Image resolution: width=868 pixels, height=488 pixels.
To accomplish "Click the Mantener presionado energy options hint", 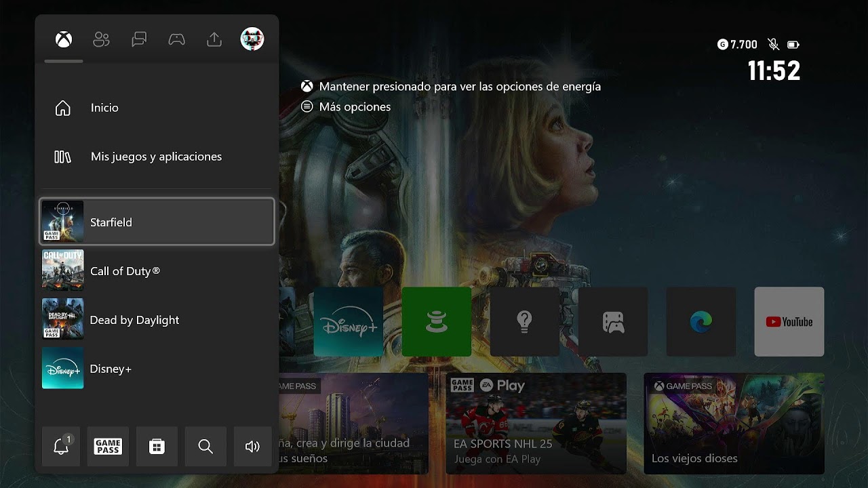I will pyautogui.click(x=451, y=87).
